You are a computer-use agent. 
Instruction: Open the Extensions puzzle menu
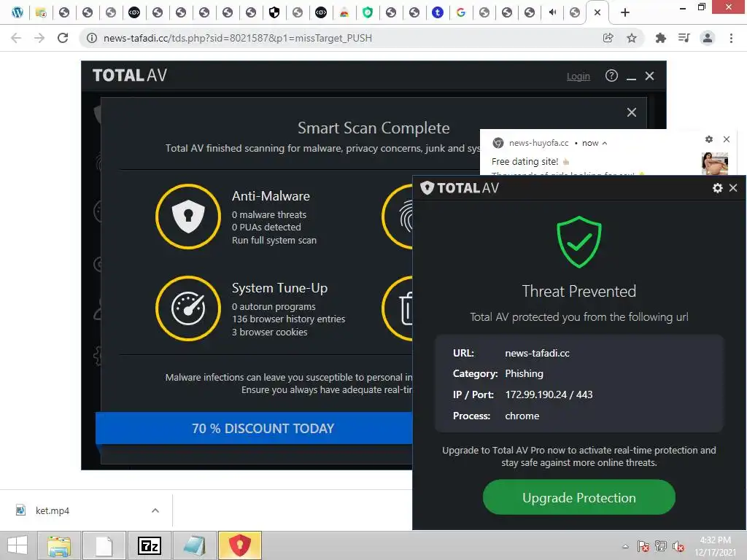[660, 38]
